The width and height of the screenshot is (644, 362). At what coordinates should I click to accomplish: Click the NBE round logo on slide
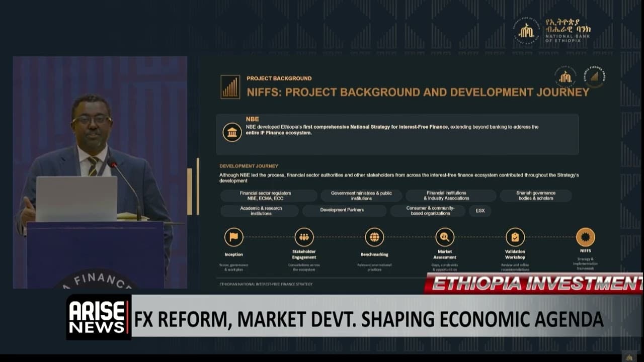(565, 76)
